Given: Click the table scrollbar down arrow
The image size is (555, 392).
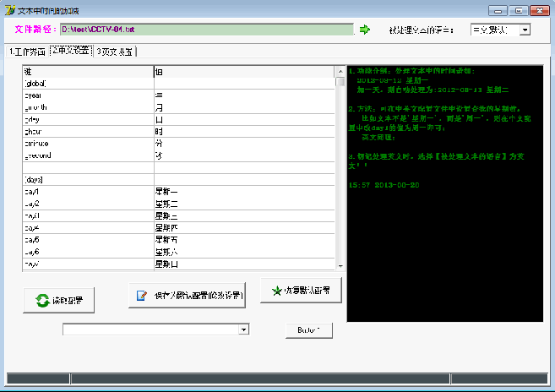Looking at the screenshot, I should pos(340,266).
